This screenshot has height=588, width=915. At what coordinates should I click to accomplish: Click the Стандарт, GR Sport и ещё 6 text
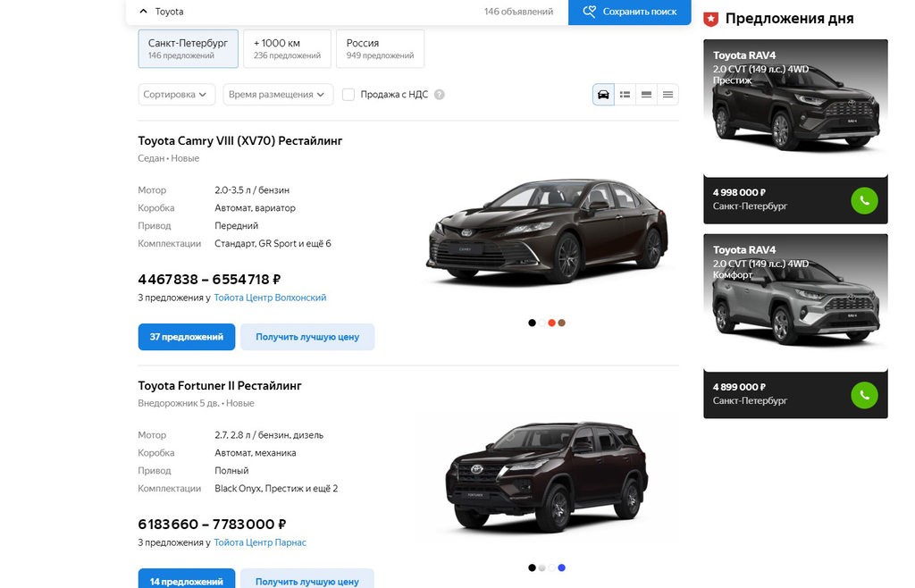coord(273,244)
